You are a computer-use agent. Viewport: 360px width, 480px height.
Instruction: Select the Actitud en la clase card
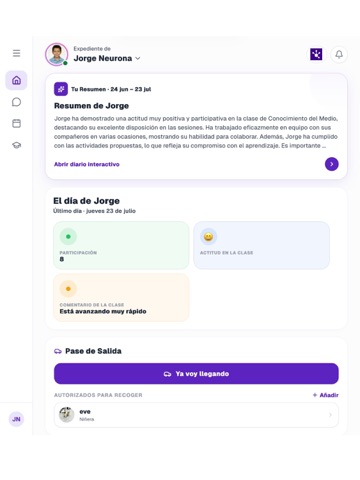262,245
